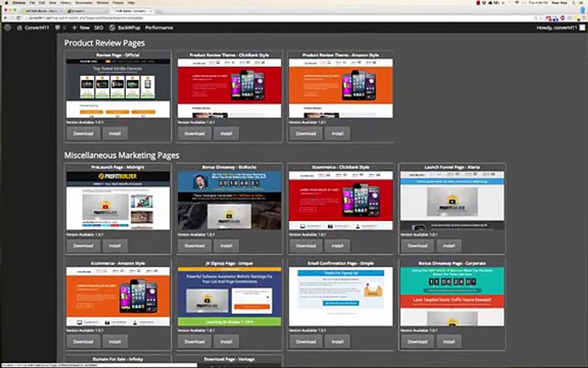The image size is (588, 368).
Task: Click the Spotlight search icon in menu bar
Action: [x=573, y=3]
